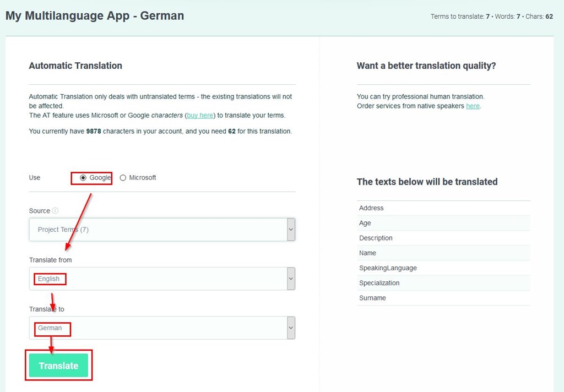Click 'The texts below will be translated' heading
This screenshot has width=564, height=392.
(427, 182)
